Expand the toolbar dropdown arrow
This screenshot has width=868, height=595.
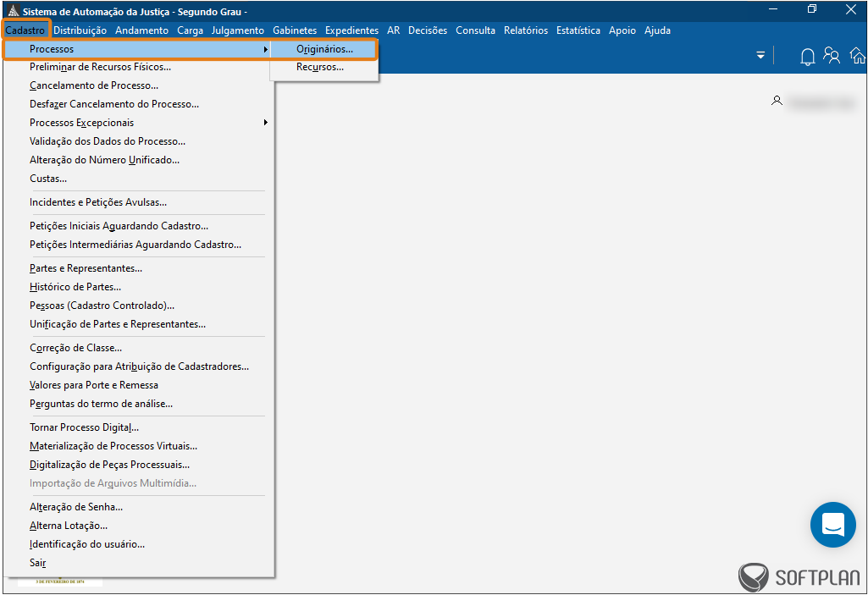tap(760, 55)
